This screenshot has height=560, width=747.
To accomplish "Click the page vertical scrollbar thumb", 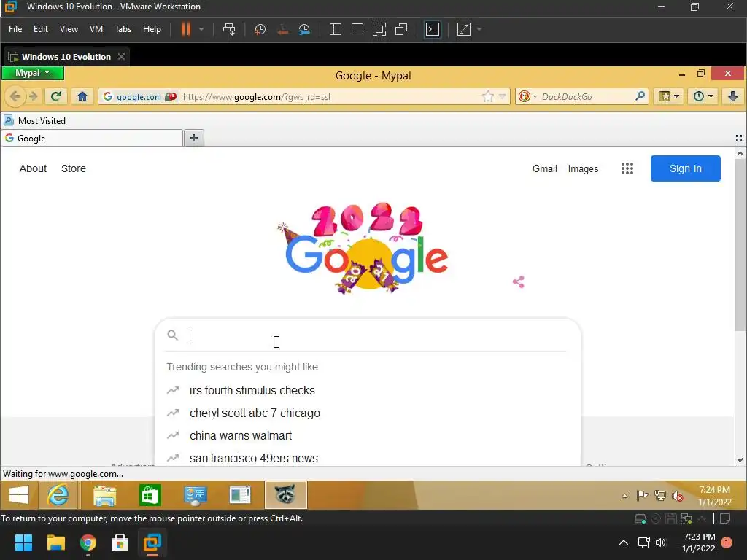I will pyautogui.click(x=740, y=245).
